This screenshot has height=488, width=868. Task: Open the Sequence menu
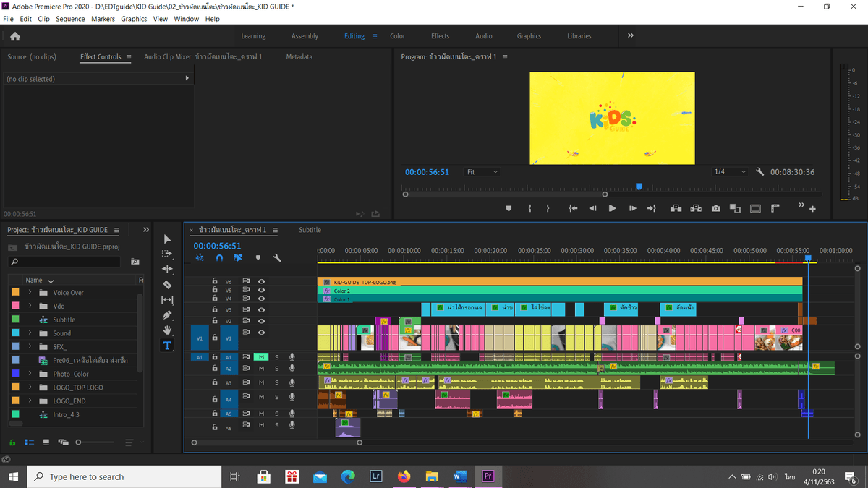click(70, 19)
